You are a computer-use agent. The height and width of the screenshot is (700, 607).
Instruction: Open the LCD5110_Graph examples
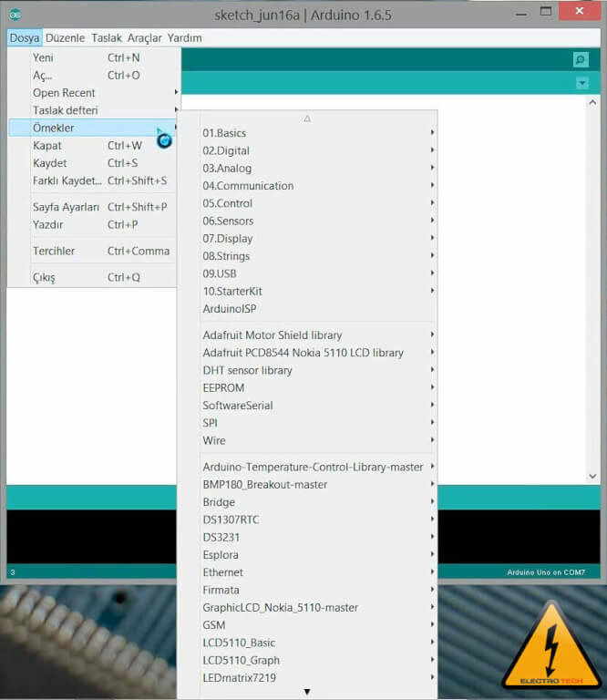(x=307, y=660)
